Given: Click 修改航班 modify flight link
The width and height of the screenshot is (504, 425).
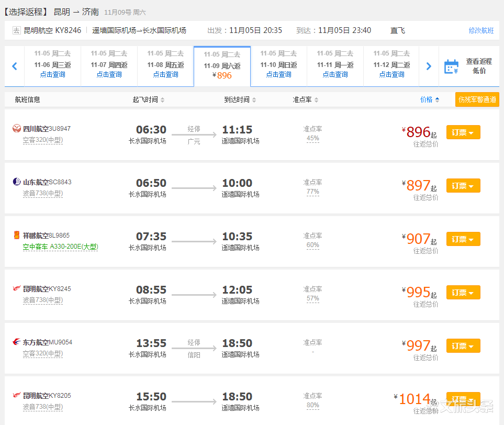Looking at the screenshot, I should tap(481, 30).
